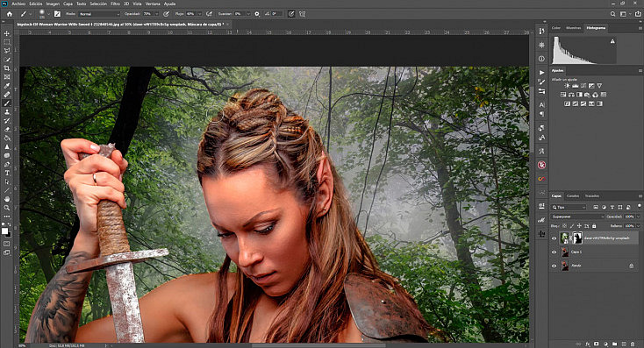The image size is (644, 348).
Task: Open the Ajustes panel options menu
Action: [640, 71]
